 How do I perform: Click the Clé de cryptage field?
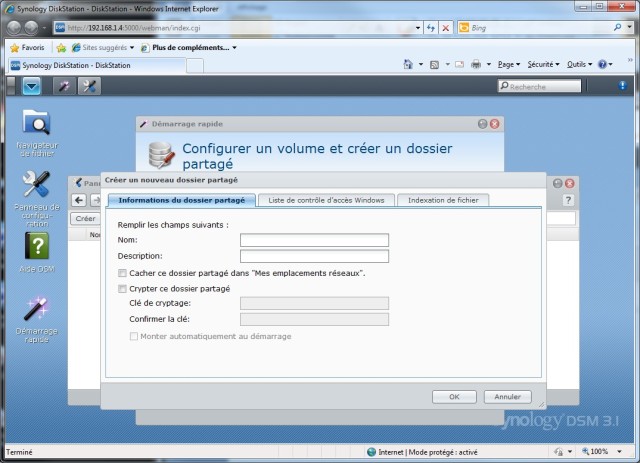[x=314, y=303]
